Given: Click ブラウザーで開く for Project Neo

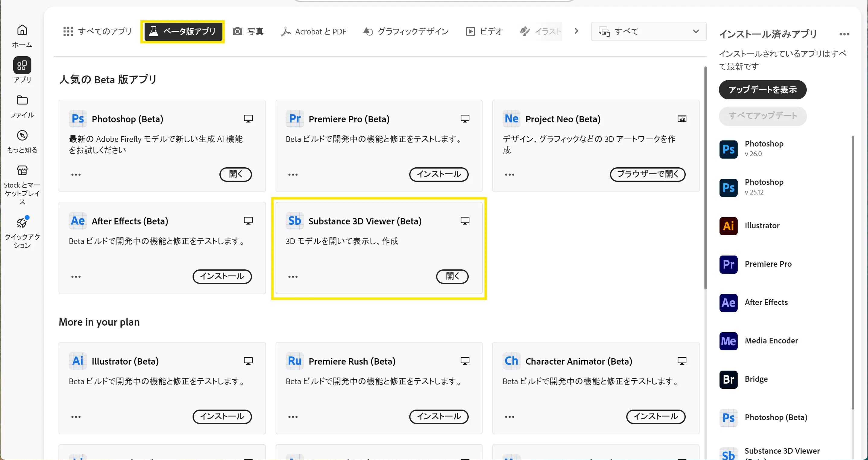Looking at the screenshot, I should [648, 174].
